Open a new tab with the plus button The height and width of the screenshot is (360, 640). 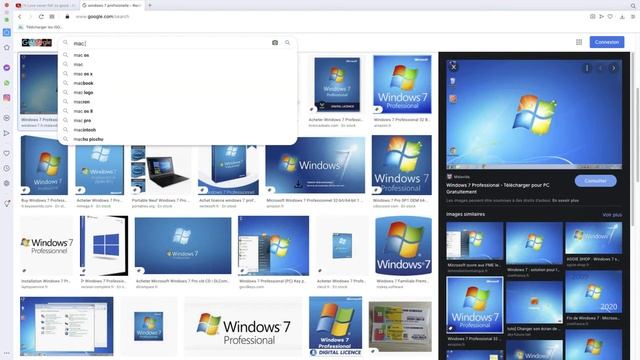pyautogui.click(x=150, y=5)
